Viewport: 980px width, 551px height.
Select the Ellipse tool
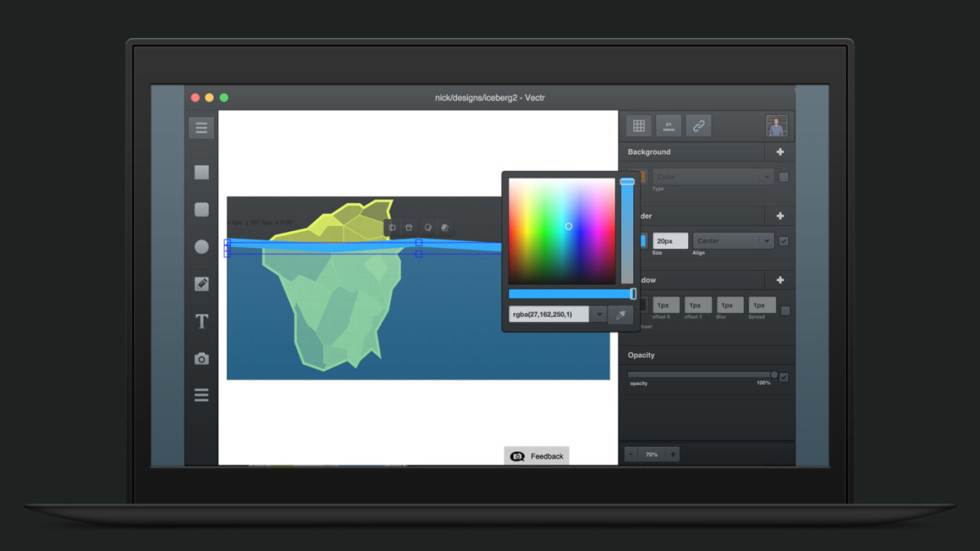201,246
